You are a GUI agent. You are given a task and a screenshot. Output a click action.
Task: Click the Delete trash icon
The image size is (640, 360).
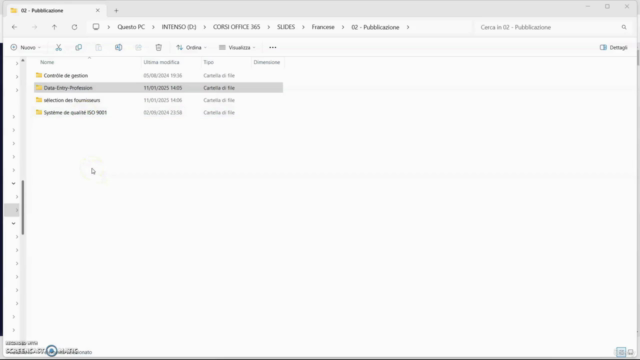(159, 48)
